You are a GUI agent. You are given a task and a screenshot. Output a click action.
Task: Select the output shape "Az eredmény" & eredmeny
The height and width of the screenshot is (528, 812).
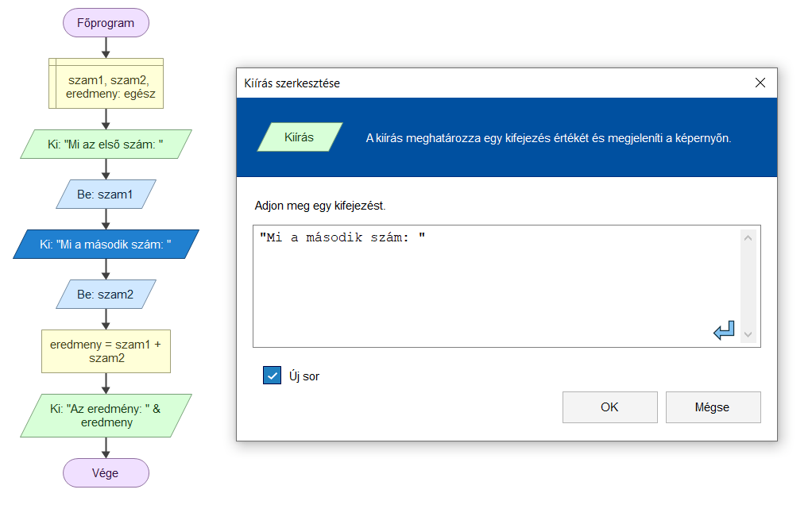[106, 416]
